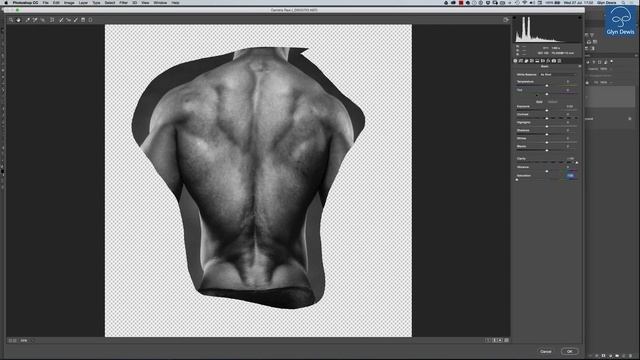This screenshot has width=640, height=360.
Task: Select the Zoom tool in Camera Raw toolbar
Action: click(x=11, y=20)
